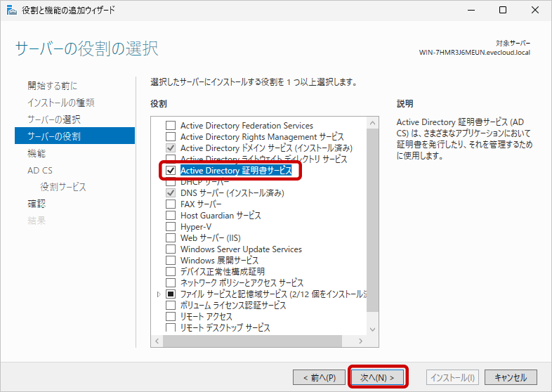Tick the DHCP サーバー checkbox
The width and height of the screenshot is (552, 392).
[170, 182]
